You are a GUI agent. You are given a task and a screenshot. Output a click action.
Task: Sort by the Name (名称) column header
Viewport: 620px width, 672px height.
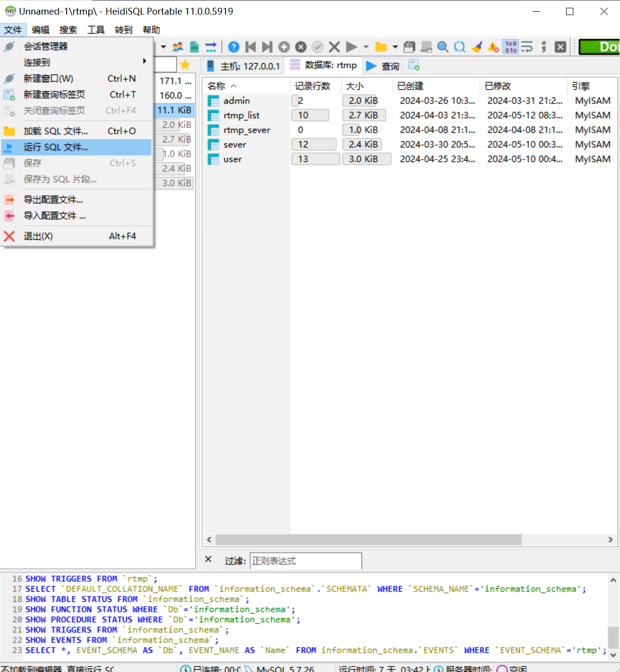pos(246,86)
